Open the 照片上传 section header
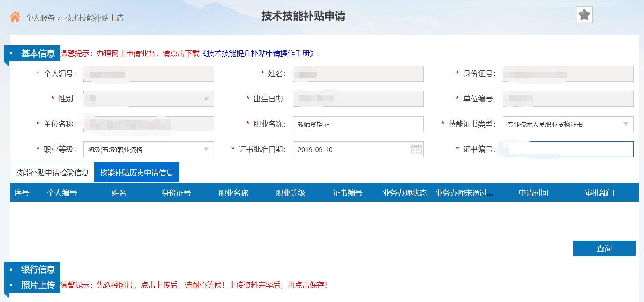This screenshot has height=302, width=644. click(x=37, y=285)
